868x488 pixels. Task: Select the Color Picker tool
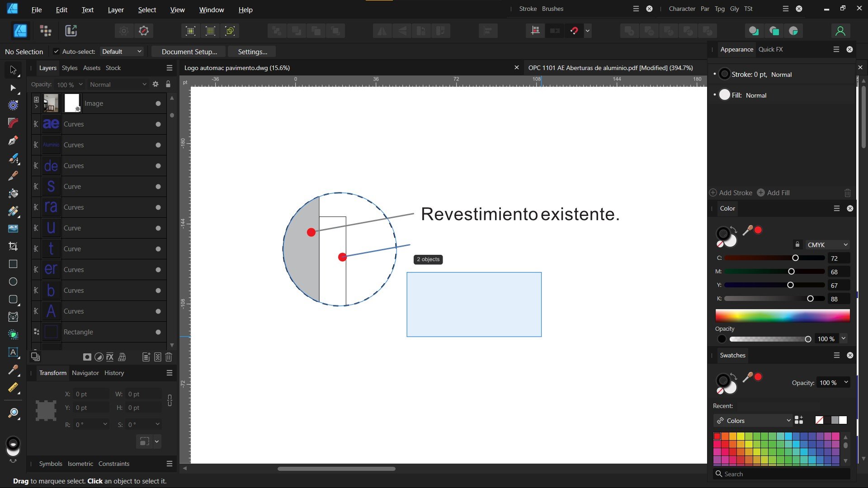click(x=13, y=370)
